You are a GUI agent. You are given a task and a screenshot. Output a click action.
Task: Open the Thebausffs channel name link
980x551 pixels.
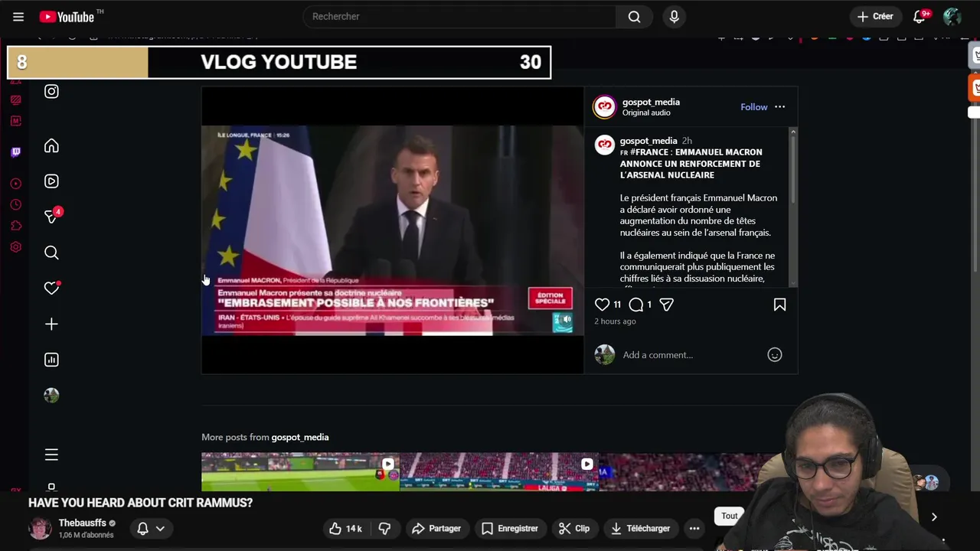coord(83,523)
